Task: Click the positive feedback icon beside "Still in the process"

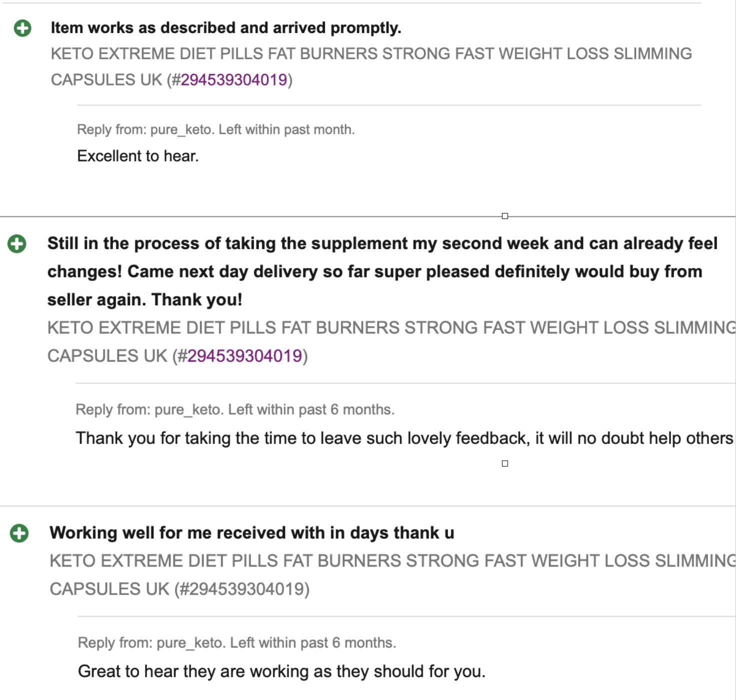Action: pos(17,244)
